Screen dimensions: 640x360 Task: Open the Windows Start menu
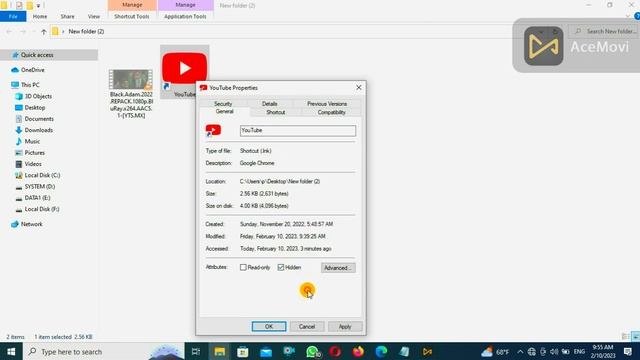pyautogui.click(x=11, y=351)
